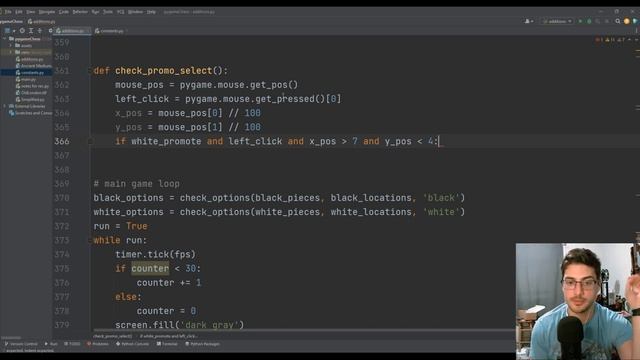
Task: Click the 'while run:' statement
Action: 120,240
